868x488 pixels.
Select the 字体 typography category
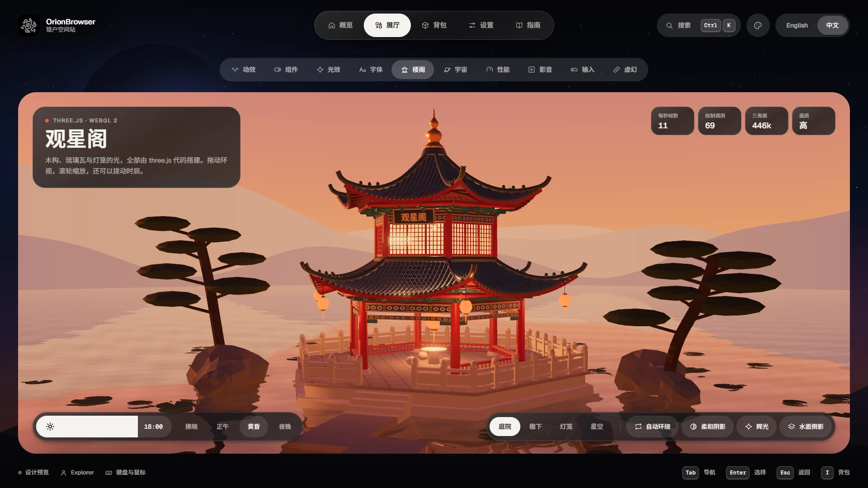click(371, 70)
